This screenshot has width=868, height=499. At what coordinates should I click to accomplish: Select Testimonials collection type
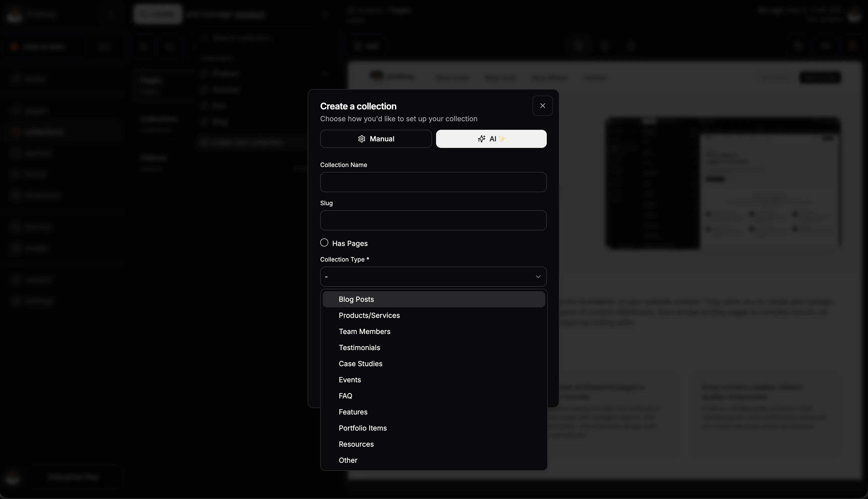click(x=359, y=348)
